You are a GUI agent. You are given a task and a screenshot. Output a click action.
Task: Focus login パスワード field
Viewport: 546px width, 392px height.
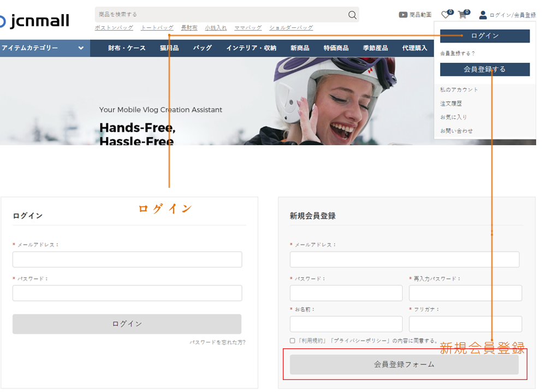tap(127, 293)
